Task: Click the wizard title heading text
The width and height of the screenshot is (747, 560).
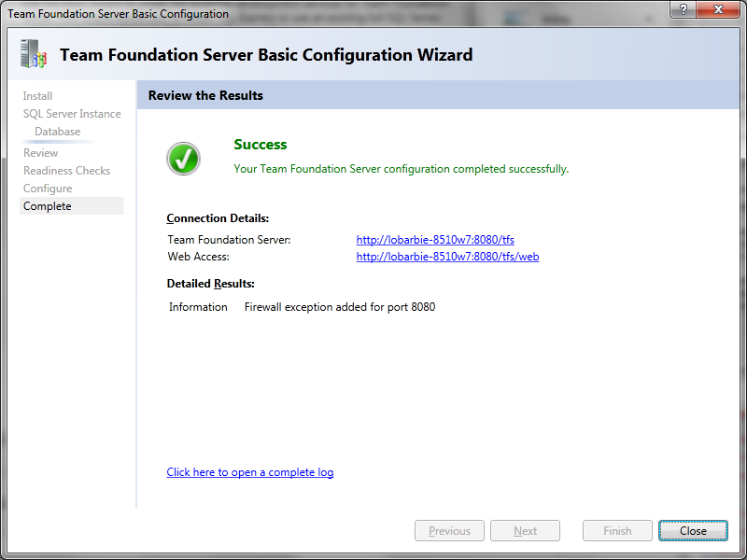Action: coord(266,55)
